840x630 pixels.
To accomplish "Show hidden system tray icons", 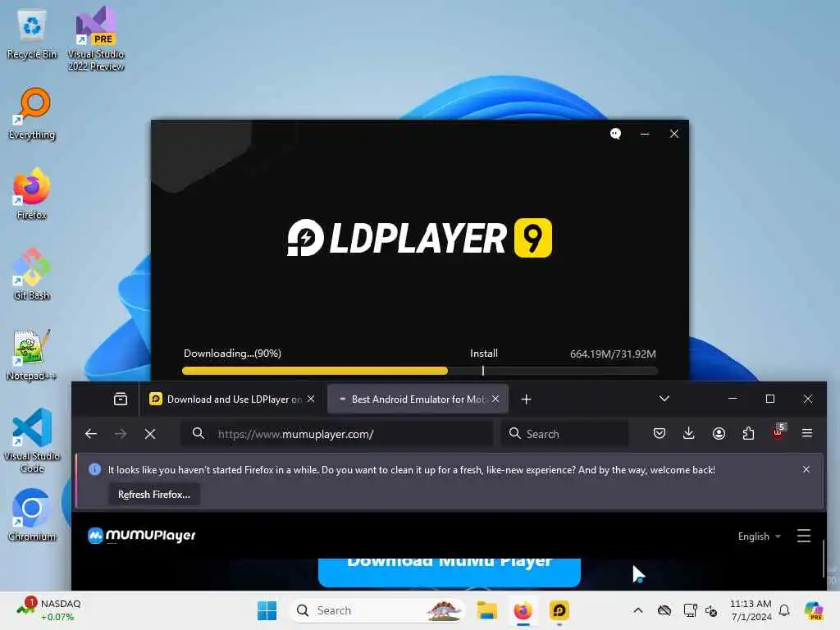I will [638, 610].
